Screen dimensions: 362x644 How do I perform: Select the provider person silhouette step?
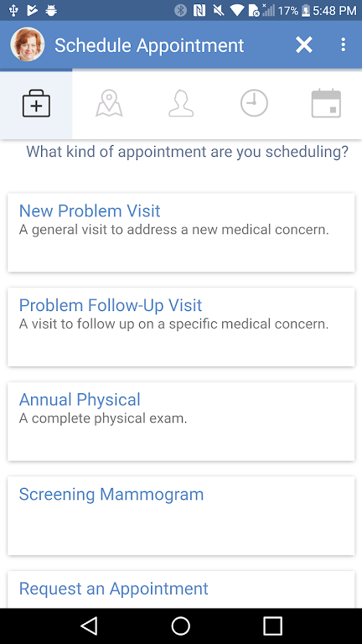[x=181, y=103]
